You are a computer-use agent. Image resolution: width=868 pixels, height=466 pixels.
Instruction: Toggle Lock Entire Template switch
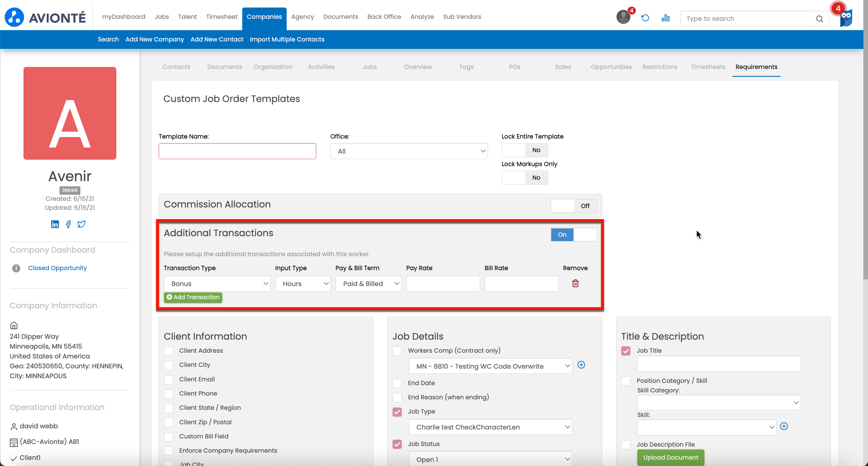coord(525,150)
